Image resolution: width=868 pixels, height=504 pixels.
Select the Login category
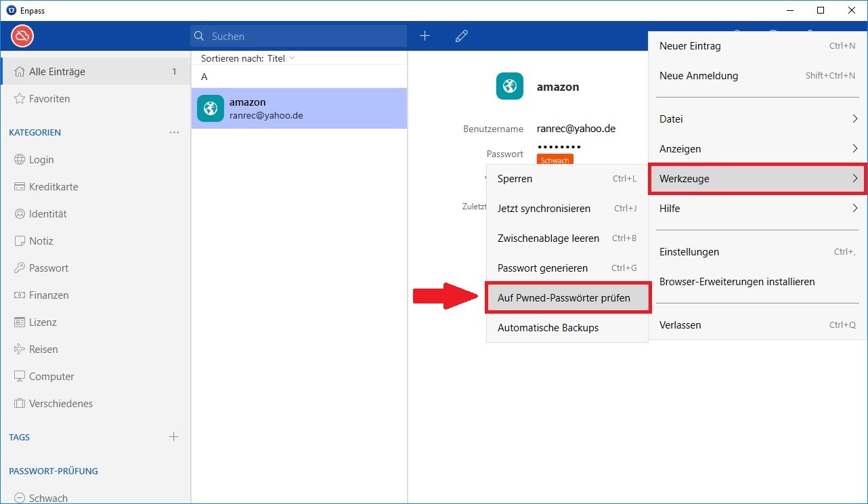(x=95, y=159)
